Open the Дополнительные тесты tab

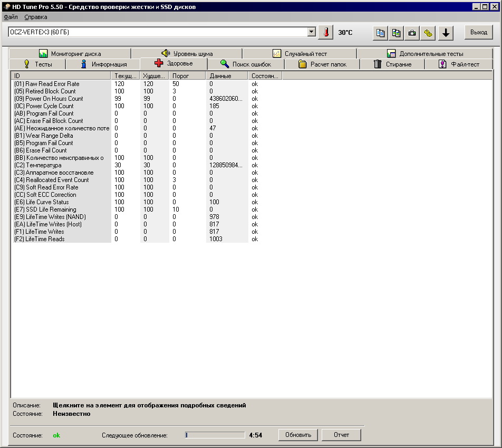pyautogui.click(x=425, y=53)
